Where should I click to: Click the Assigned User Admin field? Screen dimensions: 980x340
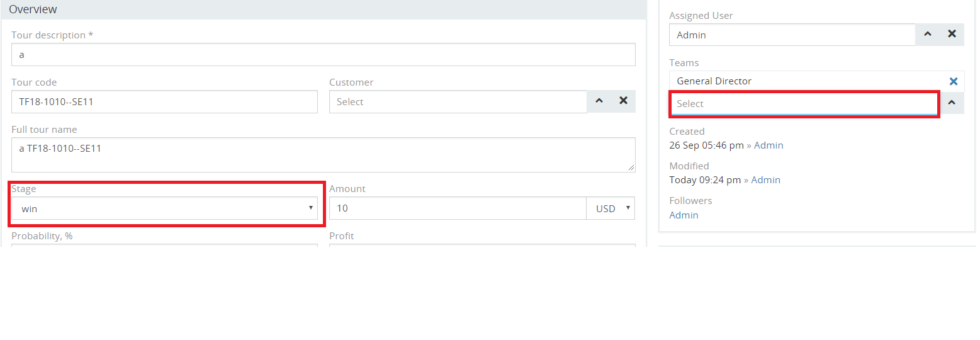pos(792,35)
